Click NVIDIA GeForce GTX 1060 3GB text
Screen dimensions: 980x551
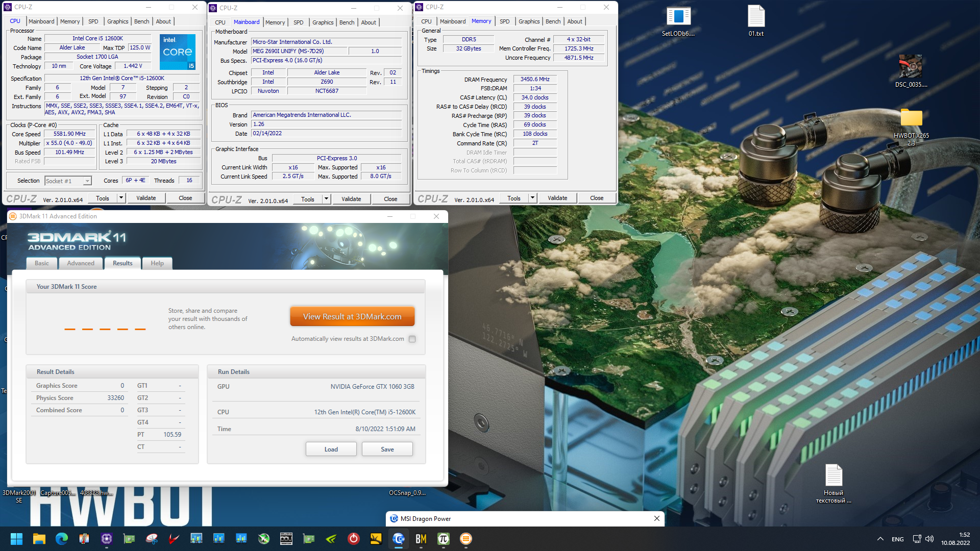click(373, 387)
